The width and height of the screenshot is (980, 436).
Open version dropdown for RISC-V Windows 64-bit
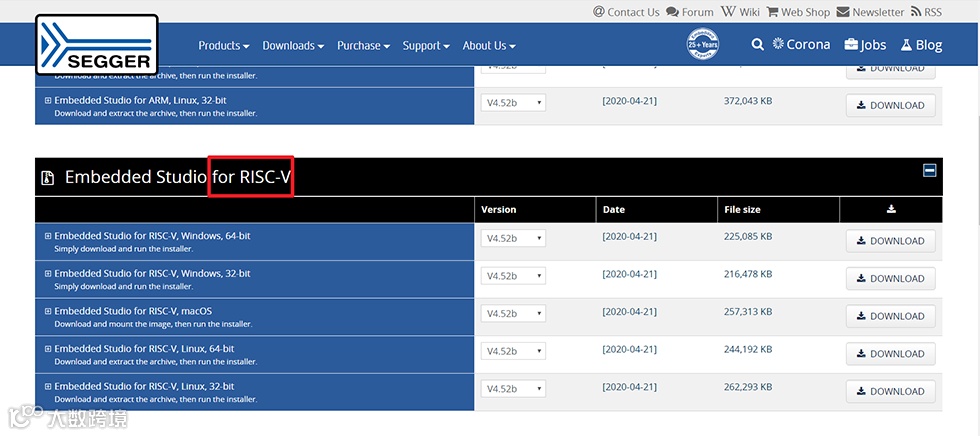513,239
